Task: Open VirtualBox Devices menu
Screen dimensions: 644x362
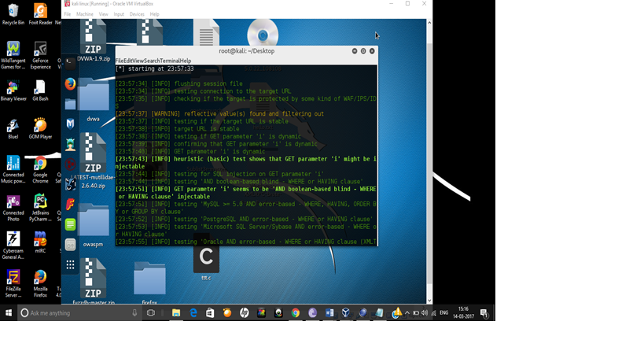Action: 137,14
